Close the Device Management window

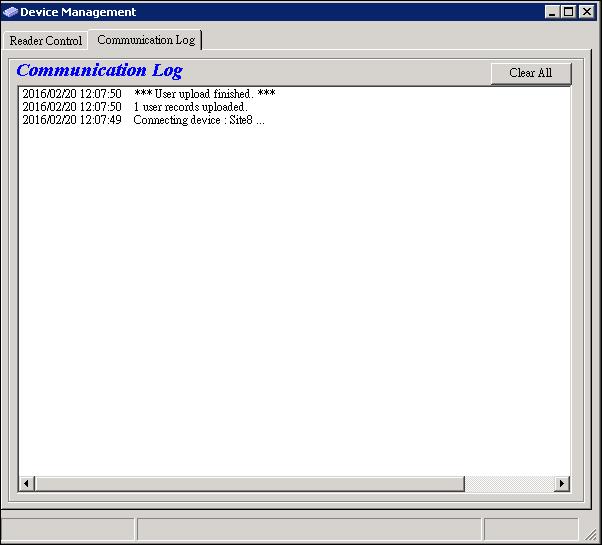point(587,12)
